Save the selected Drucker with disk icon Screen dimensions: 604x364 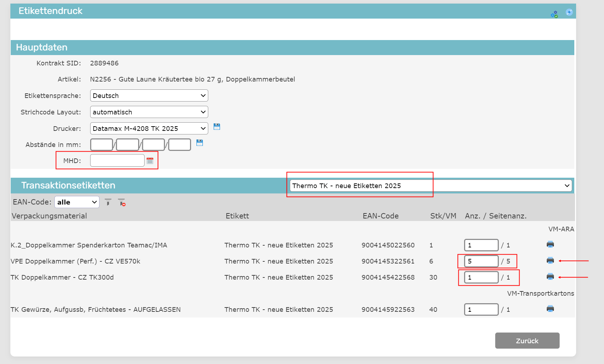(x=217, y=127)
